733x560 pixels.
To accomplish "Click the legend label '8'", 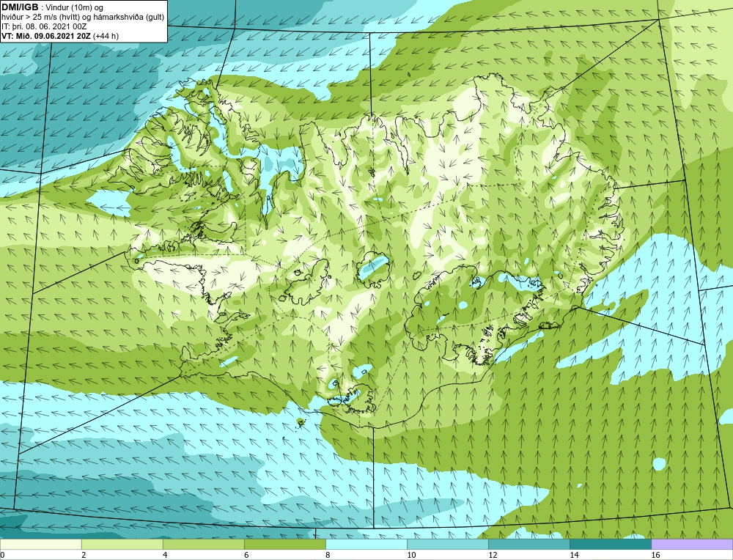I will (328, 555).
